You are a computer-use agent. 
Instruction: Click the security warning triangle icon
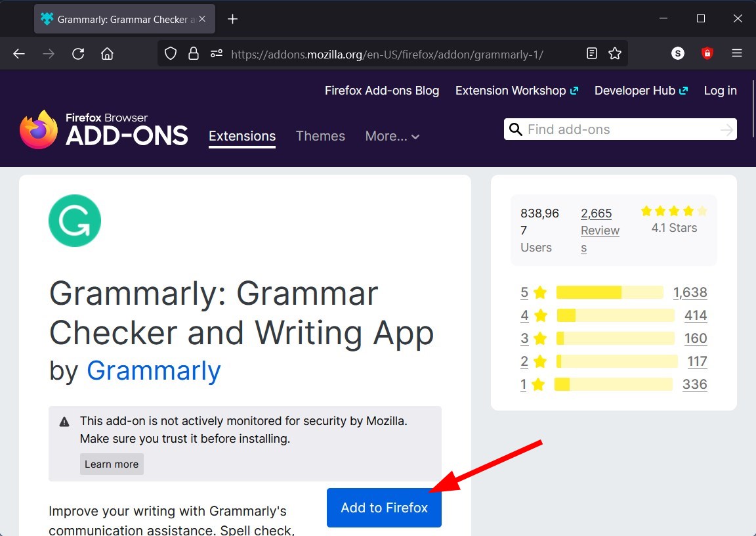click(x=64, y=422)
